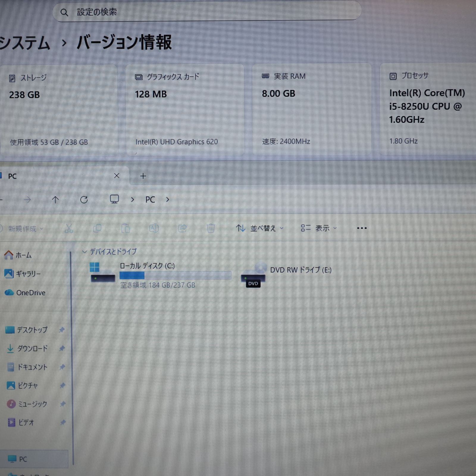Click the Refresh icon in the address bar
This screenshot has width=476, height=476.
(x=84, y=200)
